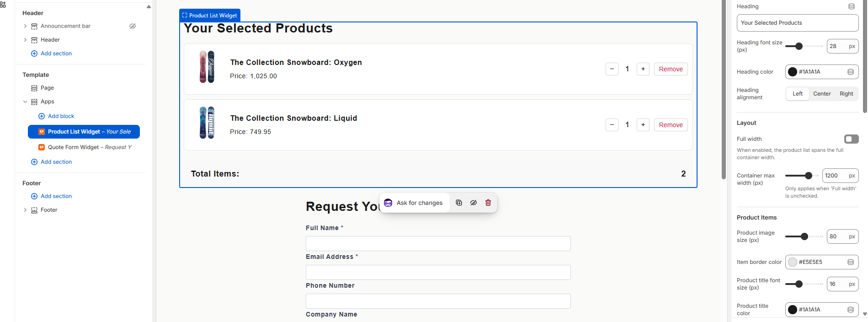Click the settings panel scroll down arrow
The height and width of the screenshot is (322, 868).
[x=864, y=314]
